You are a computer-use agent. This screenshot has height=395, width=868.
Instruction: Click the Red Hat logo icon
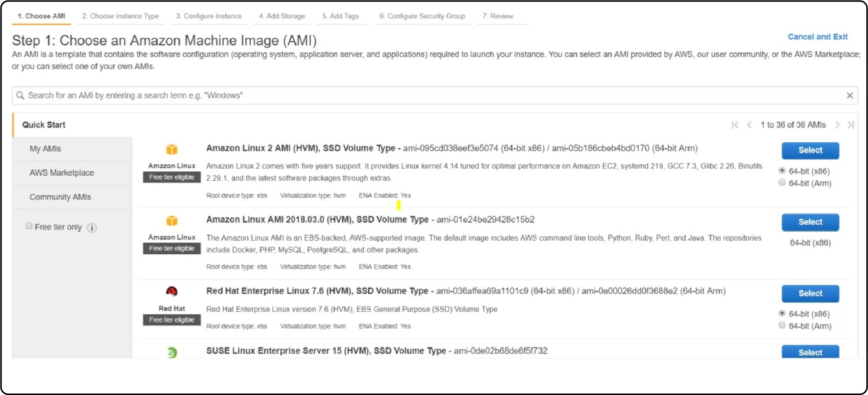click(172, 291)
